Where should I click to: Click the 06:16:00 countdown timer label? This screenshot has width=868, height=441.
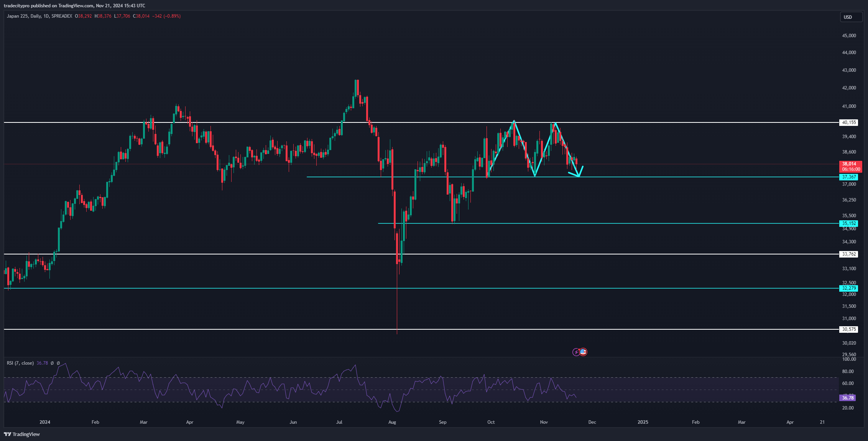click(x=851, y=169)
